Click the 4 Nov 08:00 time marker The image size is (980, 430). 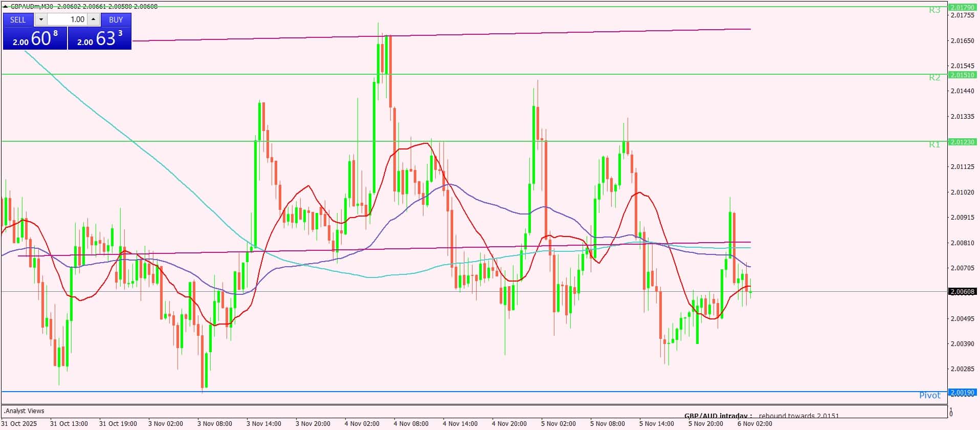click(x=411, y=423)
